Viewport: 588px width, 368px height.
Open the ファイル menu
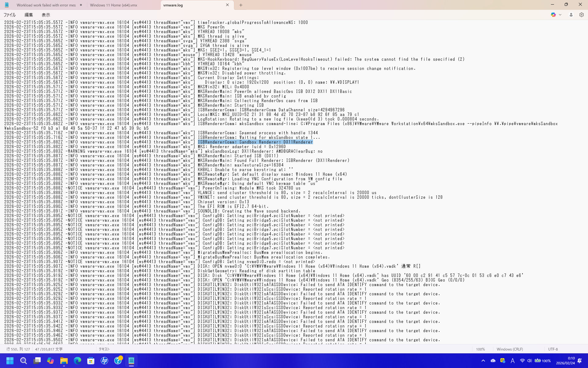9,15
